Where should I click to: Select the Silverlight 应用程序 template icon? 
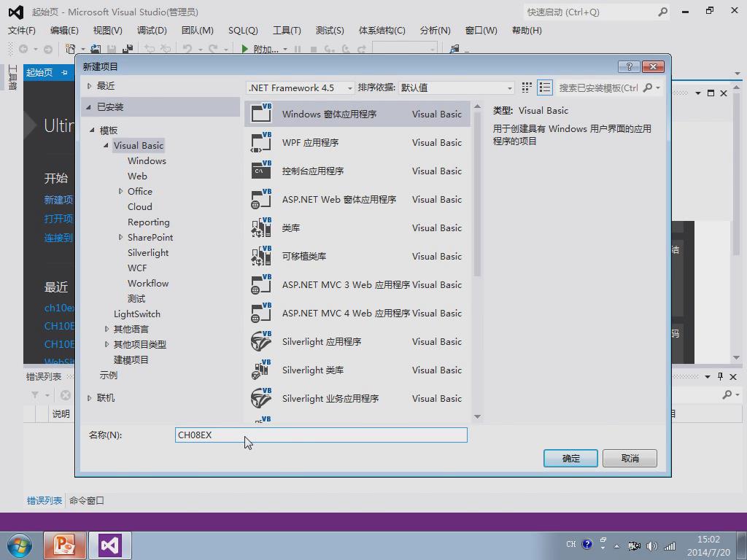point(261,341)
